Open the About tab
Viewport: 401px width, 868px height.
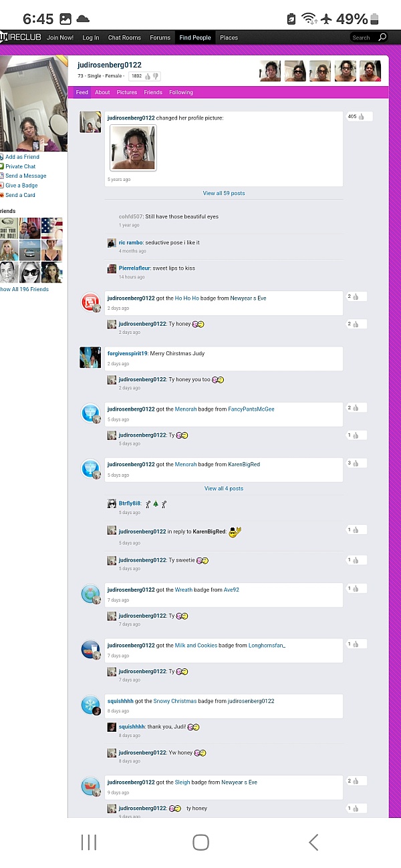(x=102, y=92)
